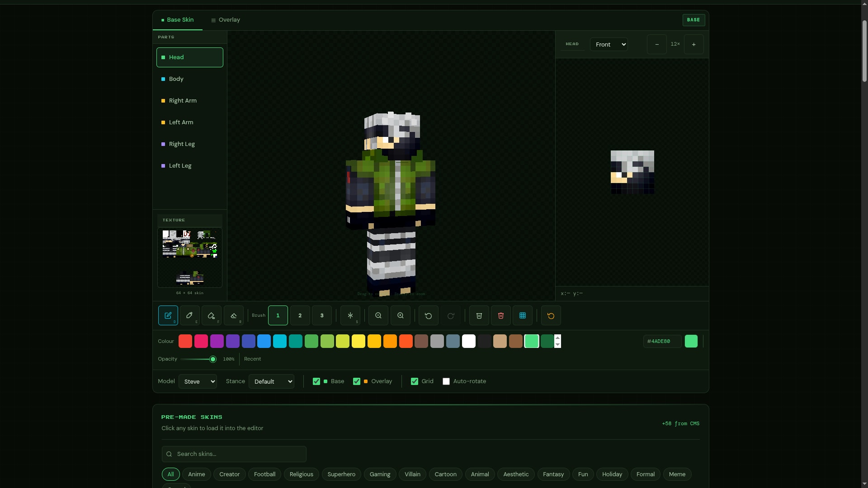This screenshot has height=488, width=868.
Task: Filter skins by Creator category
Action: point(230,474)
